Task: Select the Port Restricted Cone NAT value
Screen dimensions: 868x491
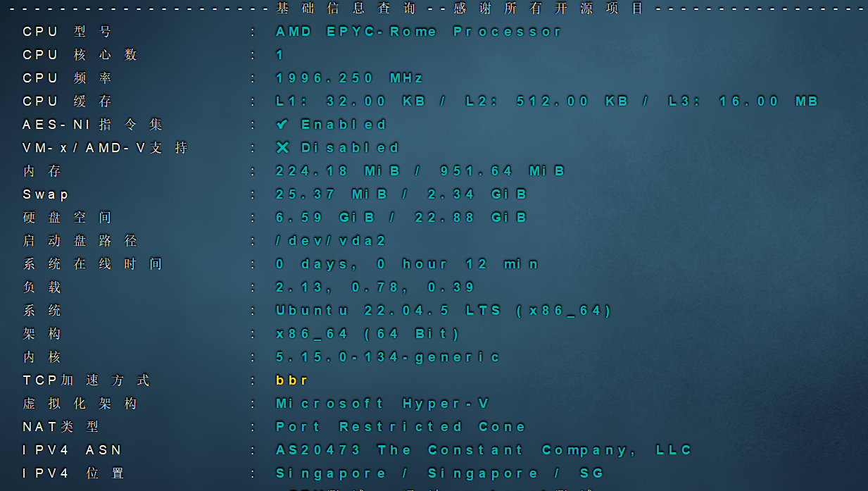Action: click(401, 427)
